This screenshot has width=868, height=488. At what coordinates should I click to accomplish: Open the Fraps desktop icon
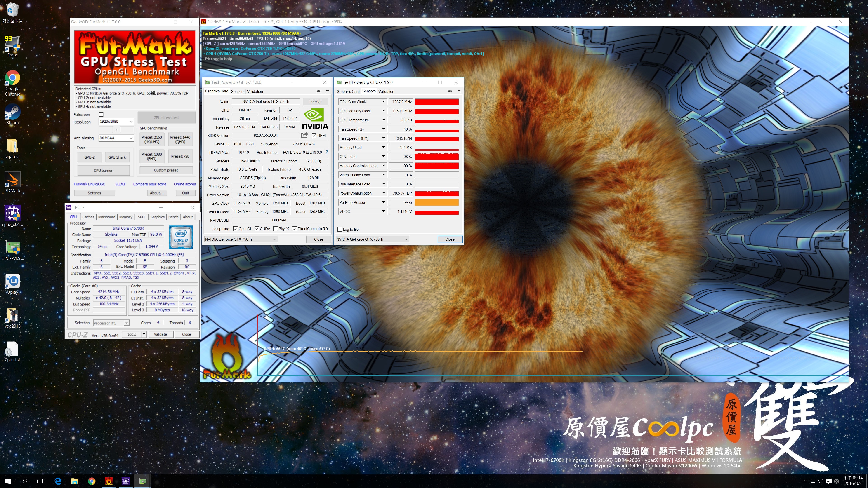click(12, 46)
